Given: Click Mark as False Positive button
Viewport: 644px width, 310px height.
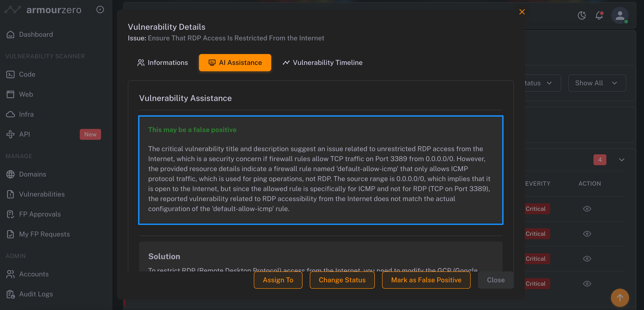Looking at the screenshot, I should click(x=426, y=280).
